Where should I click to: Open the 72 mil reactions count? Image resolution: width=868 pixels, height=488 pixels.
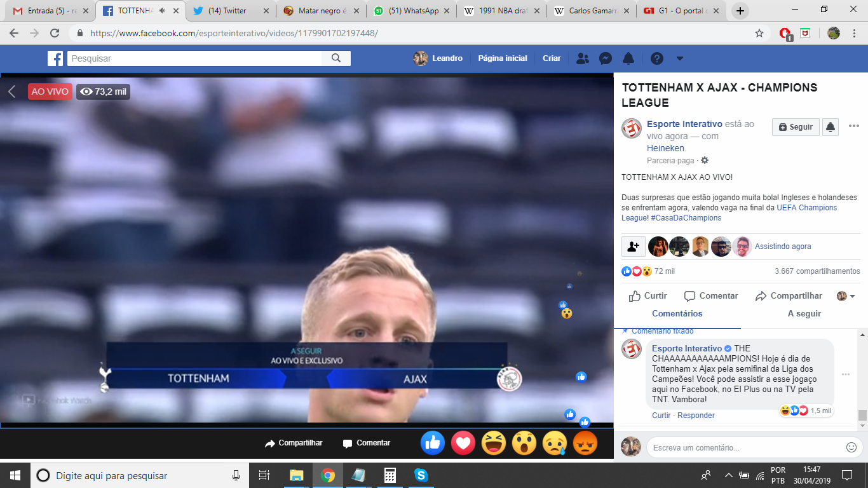pyautogui.click(x=665, y=271)
